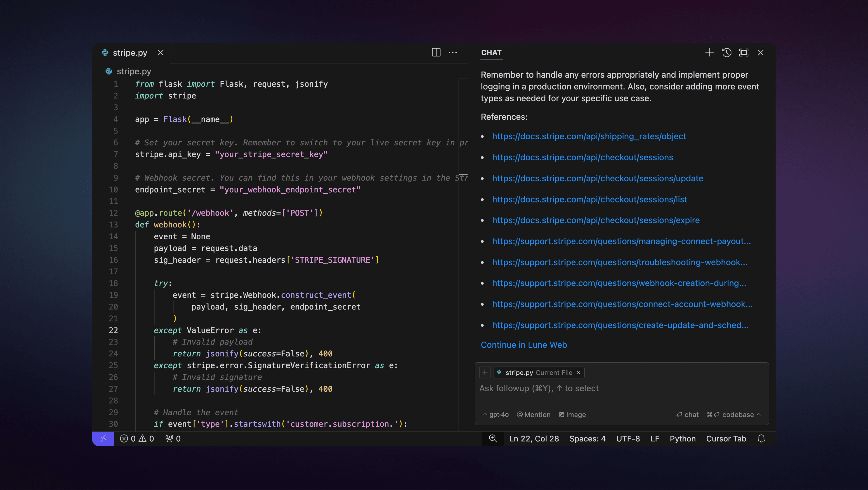This screenshot has width=868, height=490.
Task: Click the split editor icon
Action: (x=436, y=52)
